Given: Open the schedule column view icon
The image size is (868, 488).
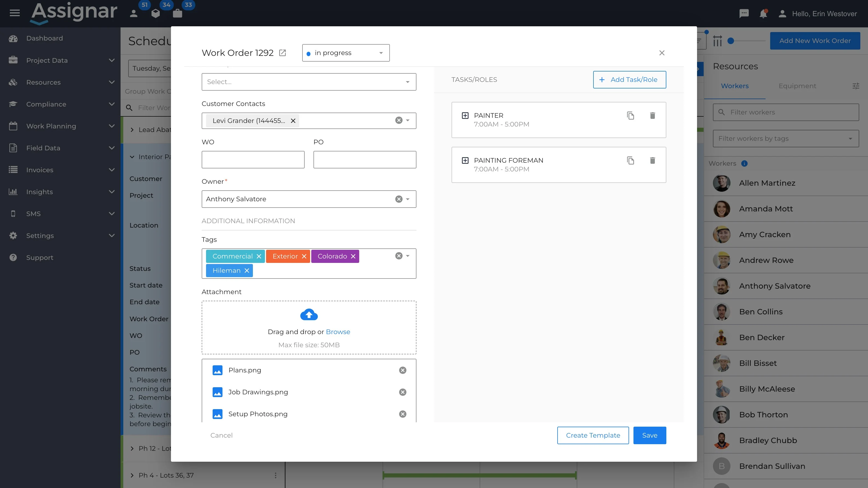Looking at the screenshot, I should tap(717, 41).
